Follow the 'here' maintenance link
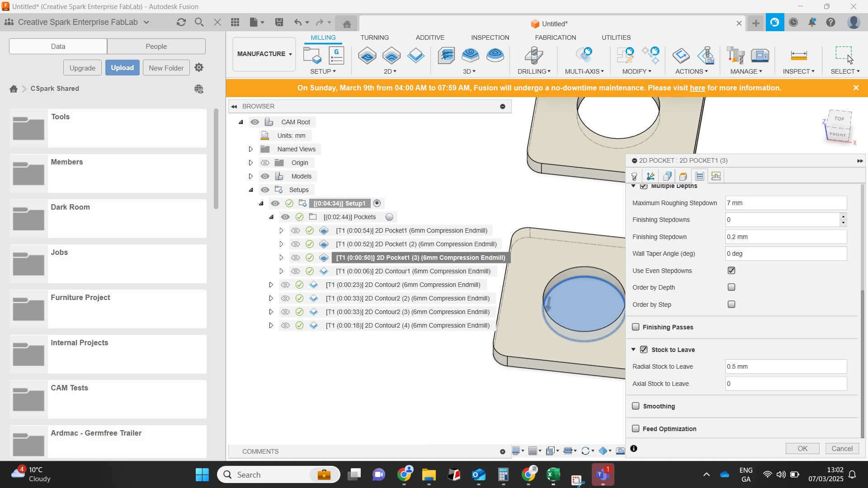This screenshot has width=868, height=488. [x=697, y=88]
